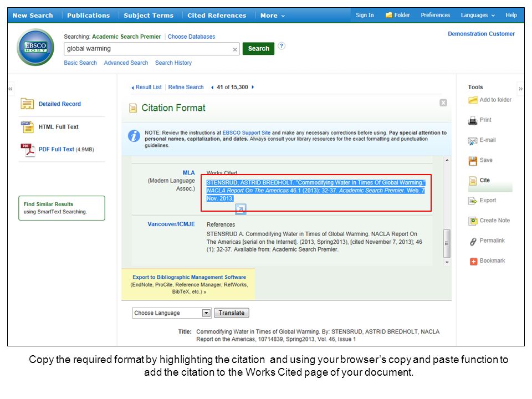Click the EBSCOhost logo
The image size is (532, 399).
pyautogui.click(x=35, y=47)
